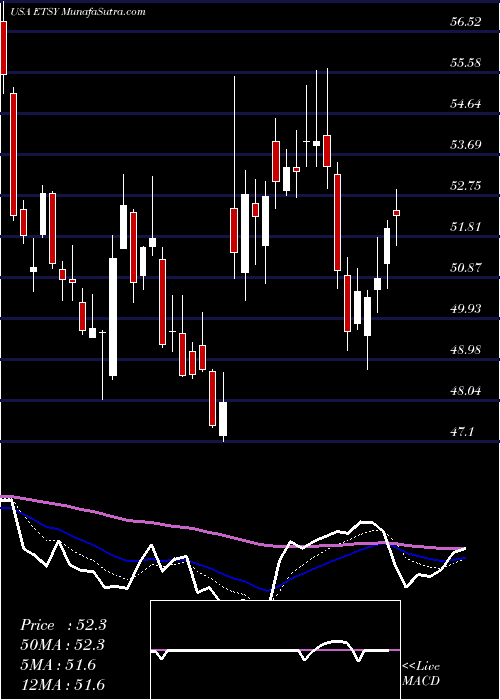The width and height of the screenshot is (500, 700).
Task: Click the '50MA : 52.3' readout
Action: click(x=63, y=645)
